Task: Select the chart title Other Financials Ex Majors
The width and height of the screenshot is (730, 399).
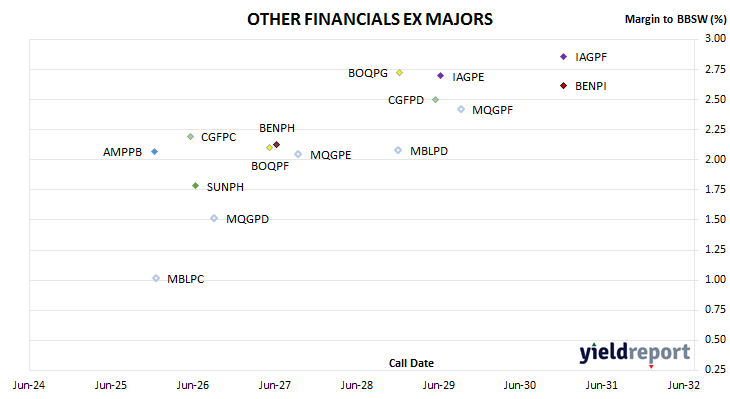Action: 370,19
